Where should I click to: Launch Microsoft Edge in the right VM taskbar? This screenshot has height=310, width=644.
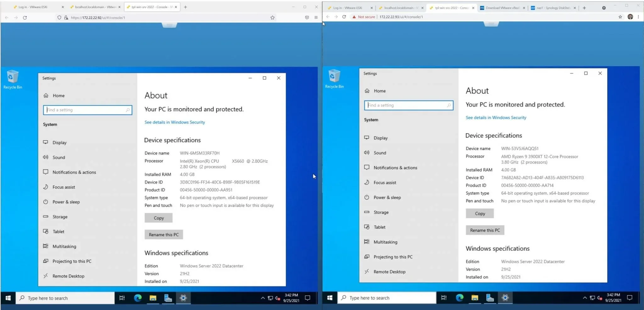(459, 297)
